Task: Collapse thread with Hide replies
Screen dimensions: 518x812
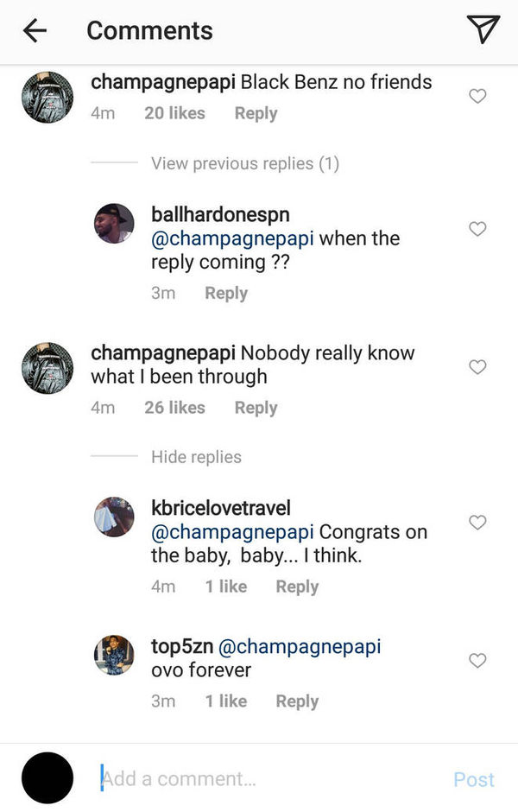Action: tap(196, 457)
